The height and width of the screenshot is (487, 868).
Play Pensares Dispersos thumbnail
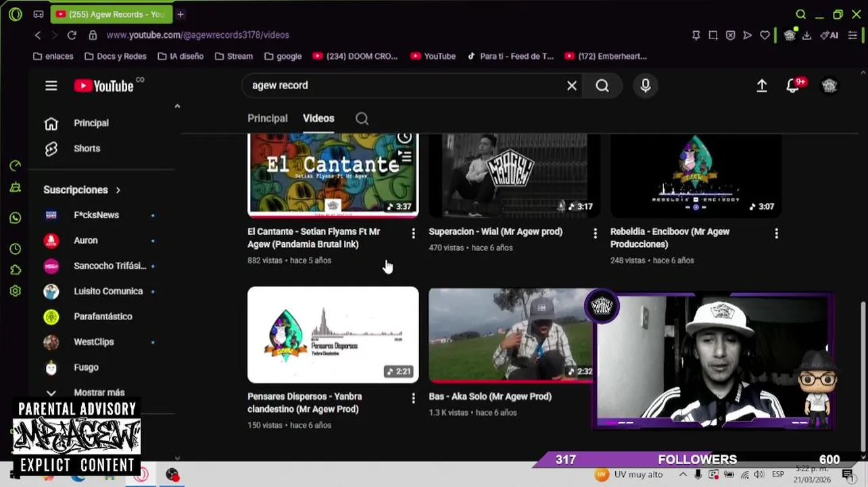coord(333,335)
